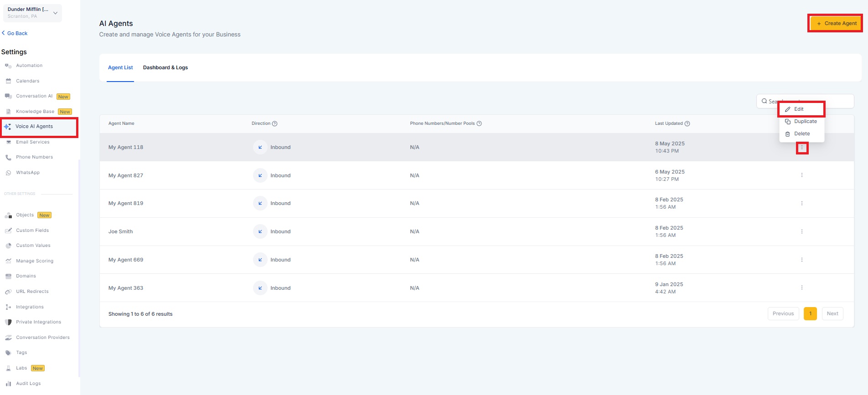The image size is (868, 395).
Task: Click the Joe Smith agent name
Action: pyautogui.click(x=120, y=231)
